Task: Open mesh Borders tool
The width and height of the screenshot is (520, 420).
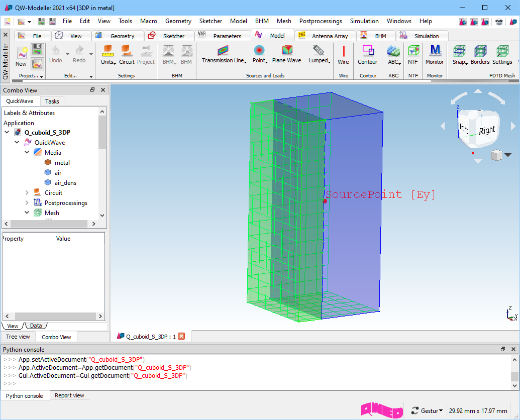Action: click(480, 55)
